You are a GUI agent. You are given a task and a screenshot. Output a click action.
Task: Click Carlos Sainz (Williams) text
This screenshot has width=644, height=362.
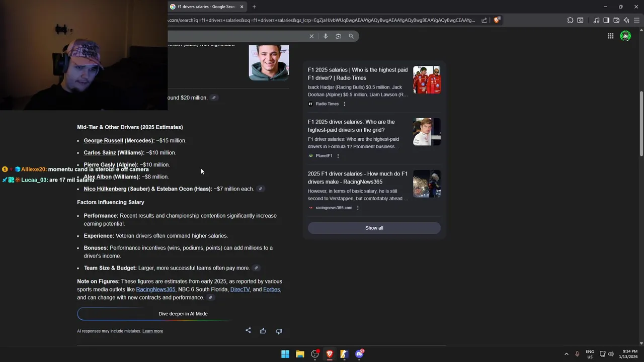(x=114, y=153)
